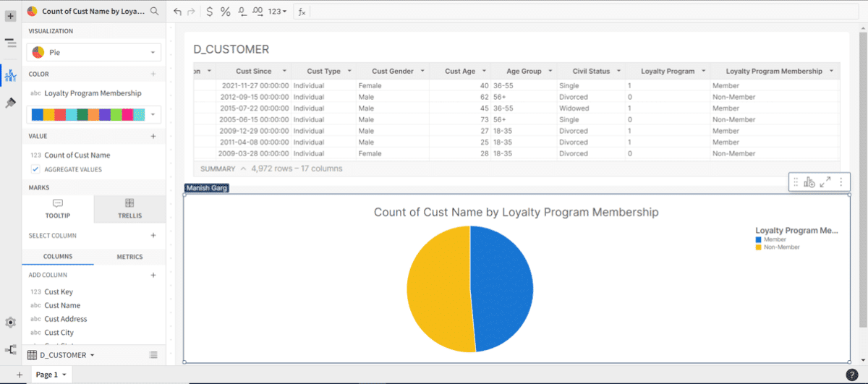Screen dimensions: 868x384
Task: Apply percent format from the toolbar
Action: 225,12
